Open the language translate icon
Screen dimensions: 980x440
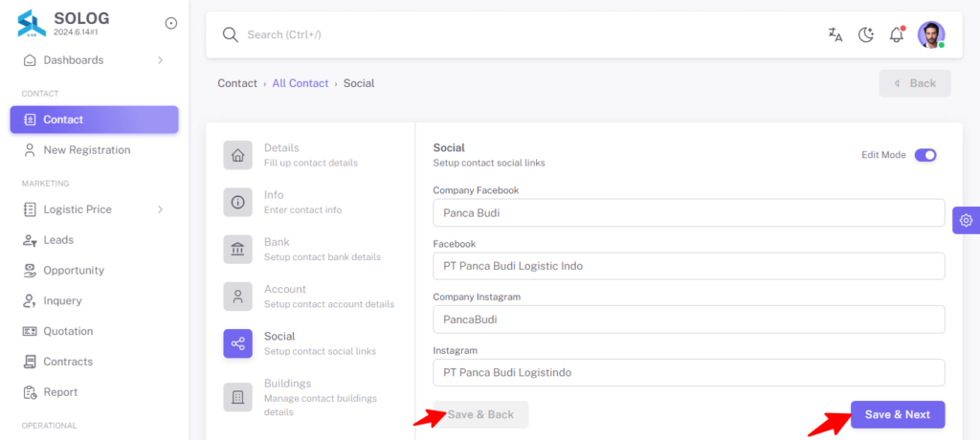pos(835,35)
